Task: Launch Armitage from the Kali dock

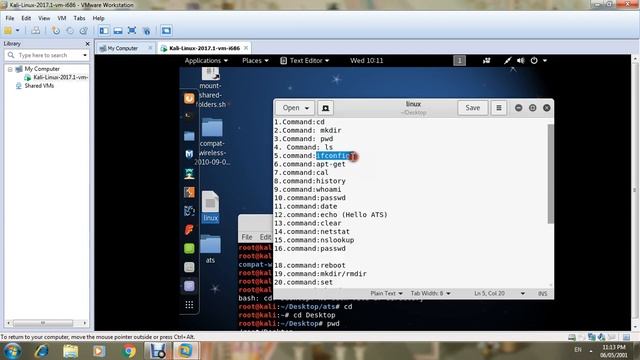Action: pyautogui.click(x=189, y=173)
